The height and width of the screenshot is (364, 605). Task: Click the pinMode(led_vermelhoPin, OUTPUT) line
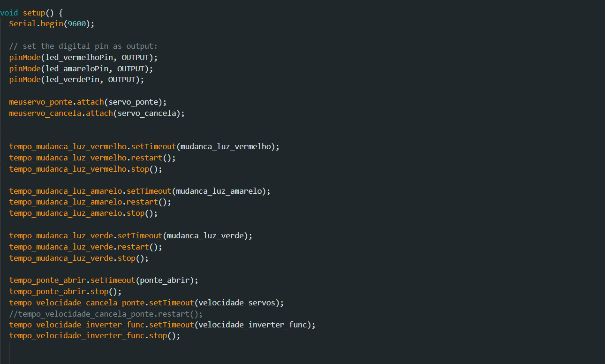(83, 57)
